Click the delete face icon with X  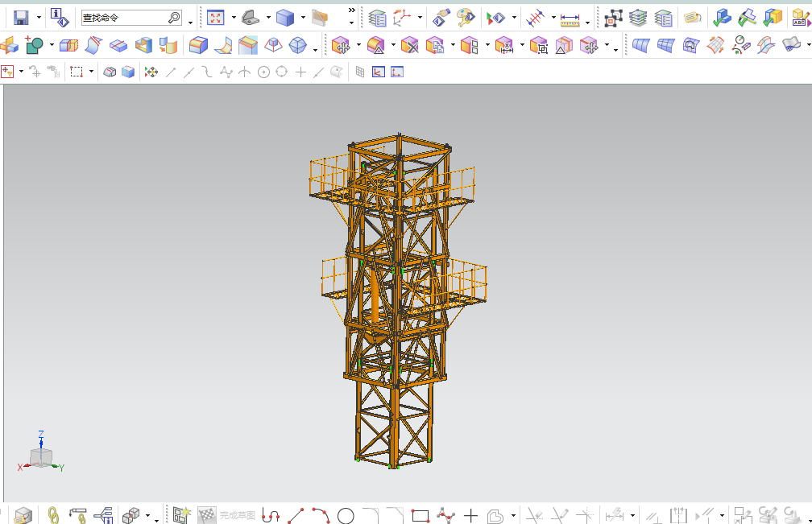[x=409, y=46]
